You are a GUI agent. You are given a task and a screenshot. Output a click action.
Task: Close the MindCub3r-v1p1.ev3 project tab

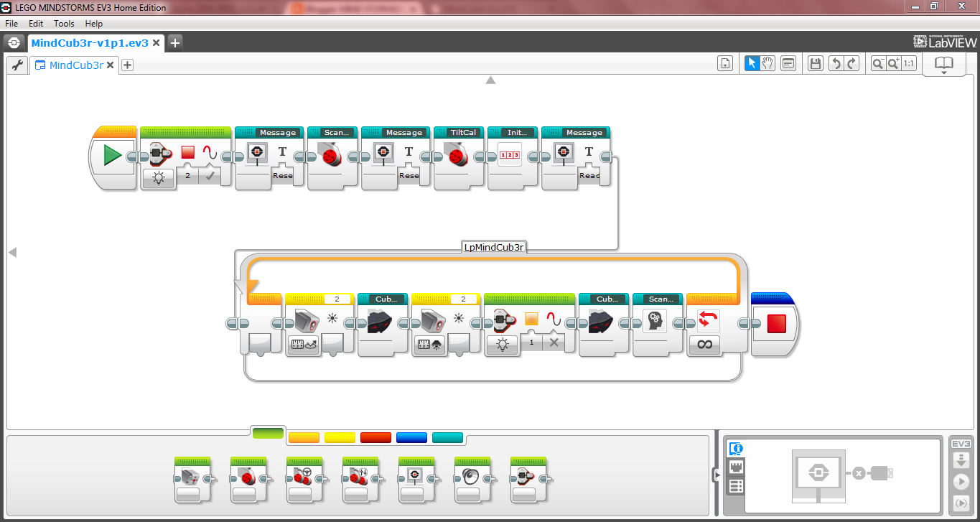point(157,43)
